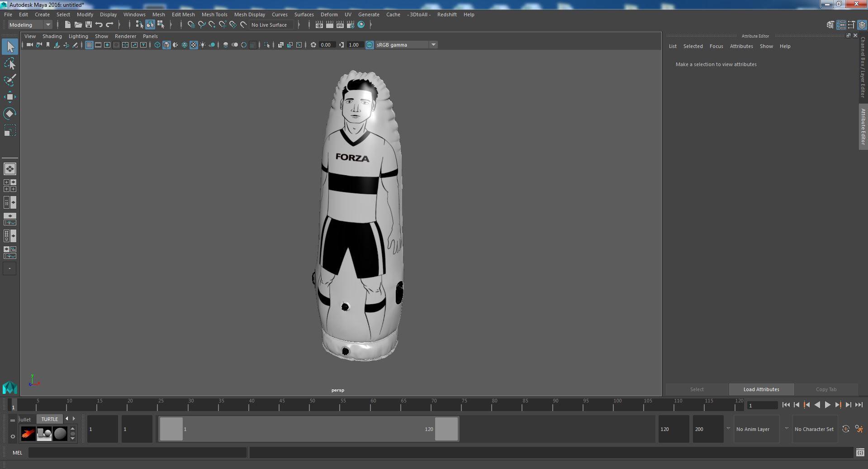Click range slider right handle
868x469 pixels.
pos(446,429)
